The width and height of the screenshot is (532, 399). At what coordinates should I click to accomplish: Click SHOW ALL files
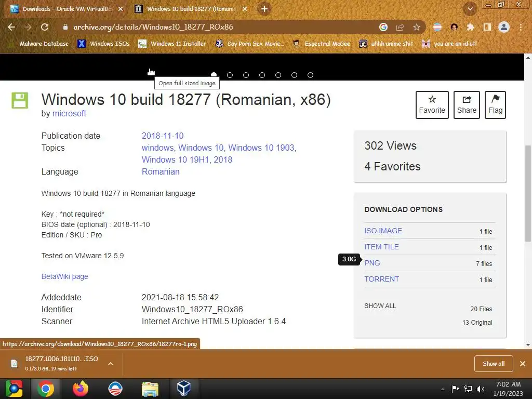point(380,306)
